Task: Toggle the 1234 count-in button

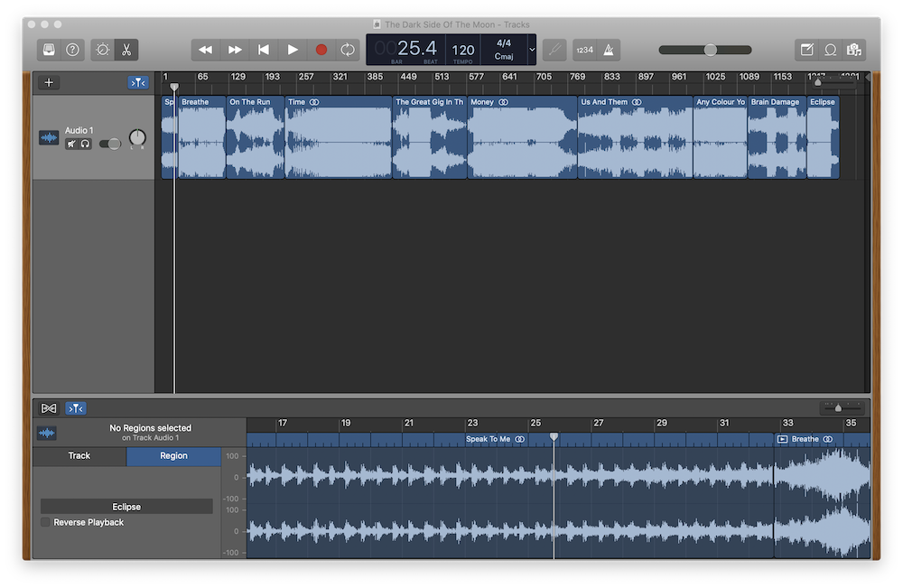Action: [584, 50]
